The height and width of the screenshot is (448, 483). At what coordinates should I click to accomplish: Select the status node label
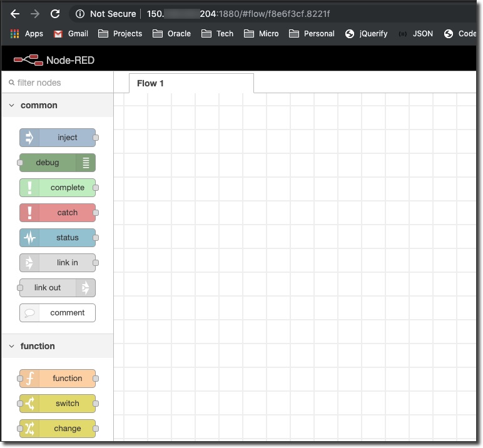coord(68,238)
